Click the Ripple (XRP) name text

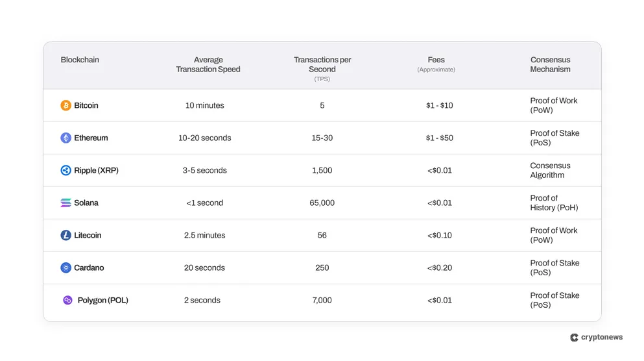(x=96, y=170)
